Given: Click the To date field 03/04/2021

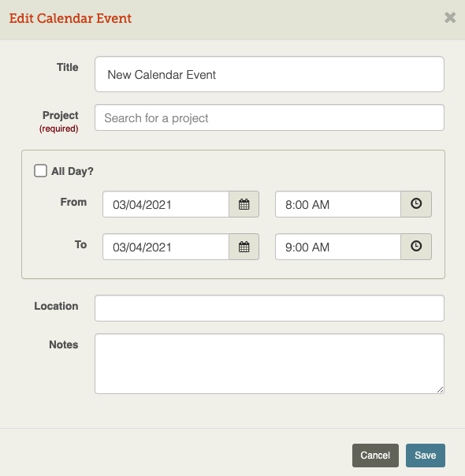Looking at the screenshot, I should tap(166, 247).
